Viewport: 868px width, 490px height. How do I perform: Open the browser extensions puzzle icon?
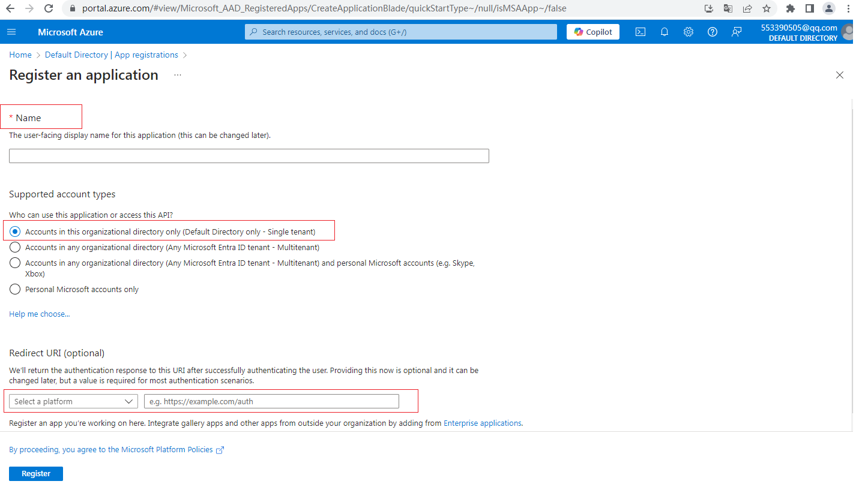791,8
